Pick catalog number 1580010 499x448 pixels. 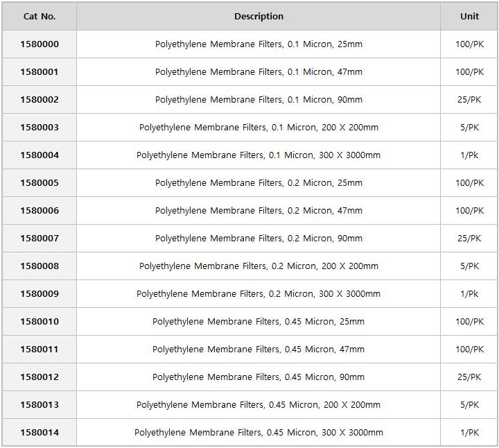(40, 322)
